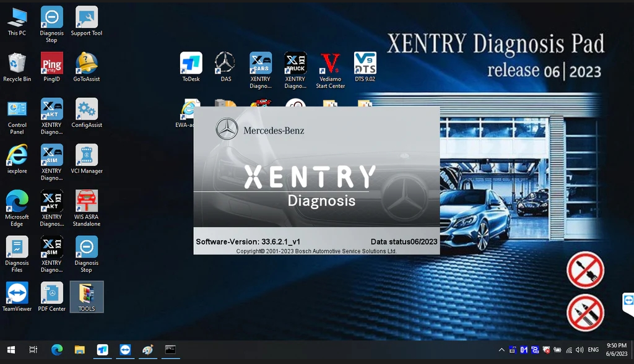The width and height of the screenshot is (634, 364).
Task: Switch to TeamViewer on the taskbar
Action: (x=125, y=350)
